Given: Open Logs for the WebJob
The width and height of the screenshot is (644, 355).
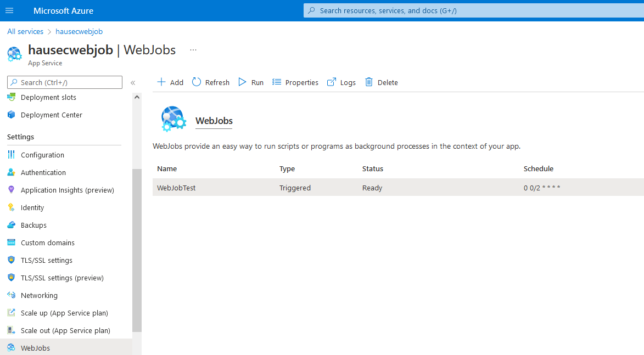Looking at the screenshot, I should coord(348,82).
